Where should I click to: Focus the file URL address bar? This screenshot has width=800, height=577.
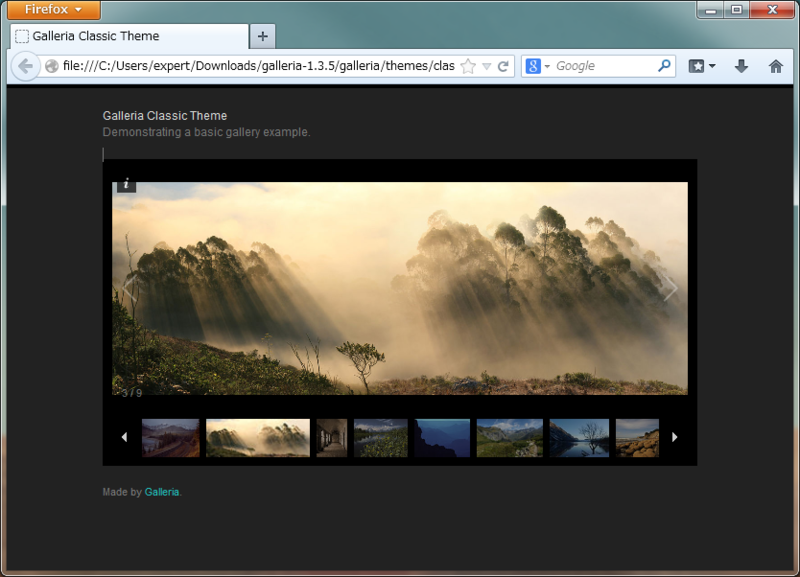point(258,66)
